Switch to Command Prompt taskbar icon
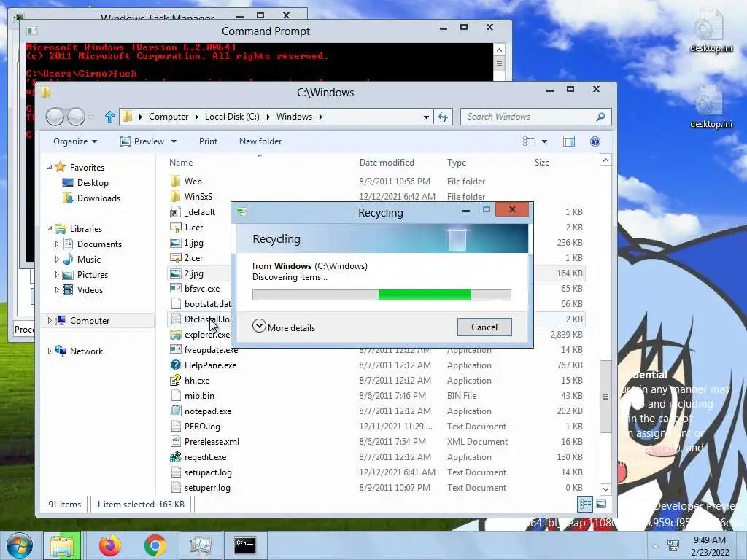The width and height of the screenshot is (747, 560). coord(245,545)
